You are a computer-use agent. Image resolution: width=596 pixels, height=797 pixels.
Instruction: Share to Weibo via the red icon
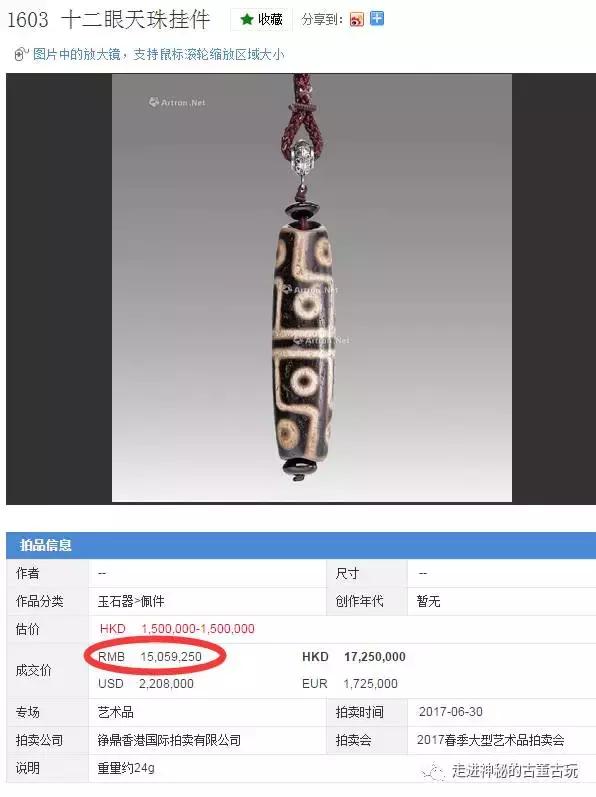coord(357,20)
